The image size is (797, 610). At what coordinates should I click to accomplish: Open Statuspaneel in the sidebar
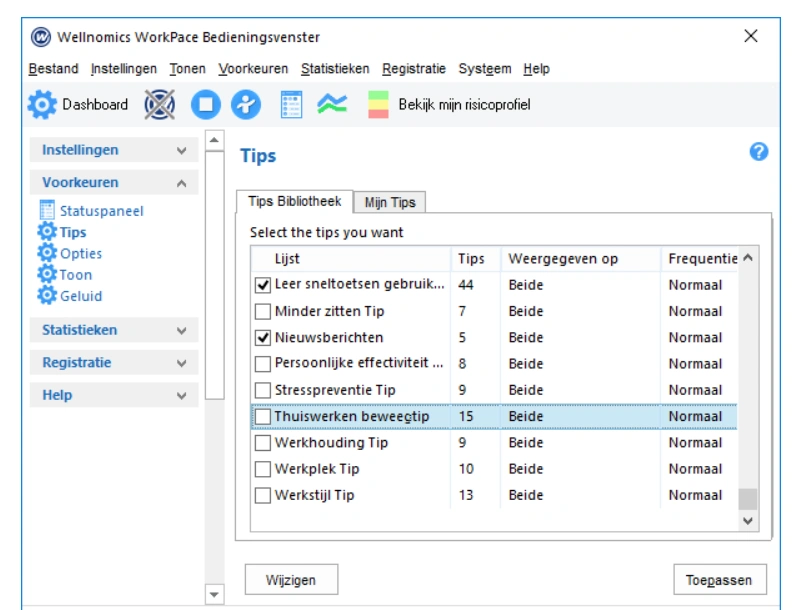(x=102, y=211)
